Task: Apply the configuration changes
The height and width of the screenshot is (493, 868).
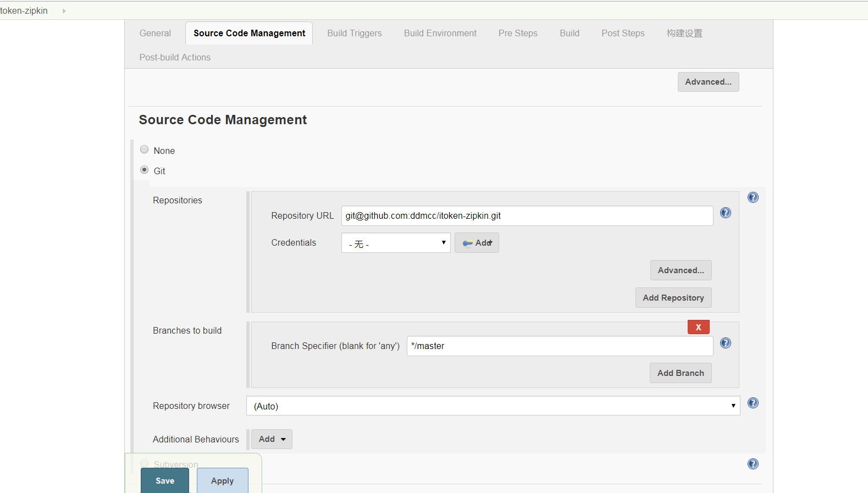Action: click(x=222, y=480)
